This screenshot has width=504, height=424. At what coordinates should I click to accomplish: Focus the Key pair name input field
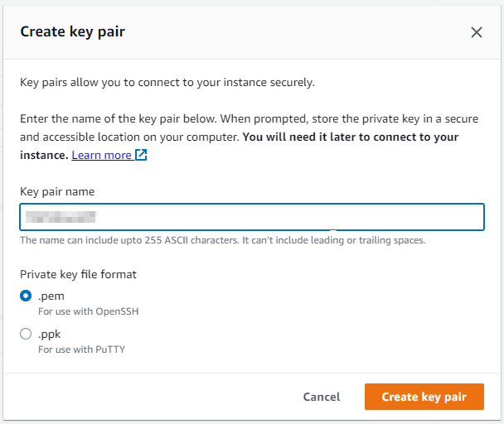tap(251, 217)
